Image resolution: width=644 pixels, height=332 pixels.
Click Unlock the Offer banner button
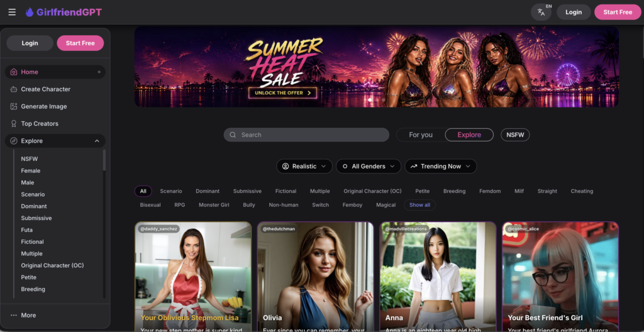[282, 93]
